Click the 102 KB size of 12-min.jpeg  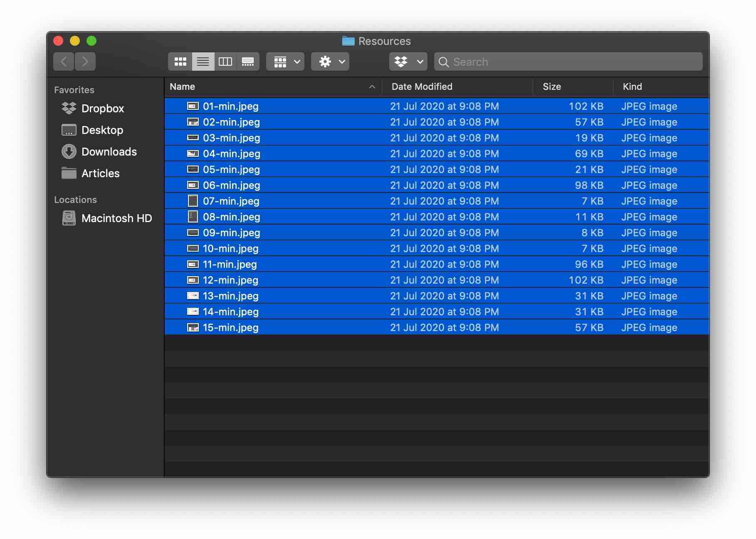tap(586, 280)
